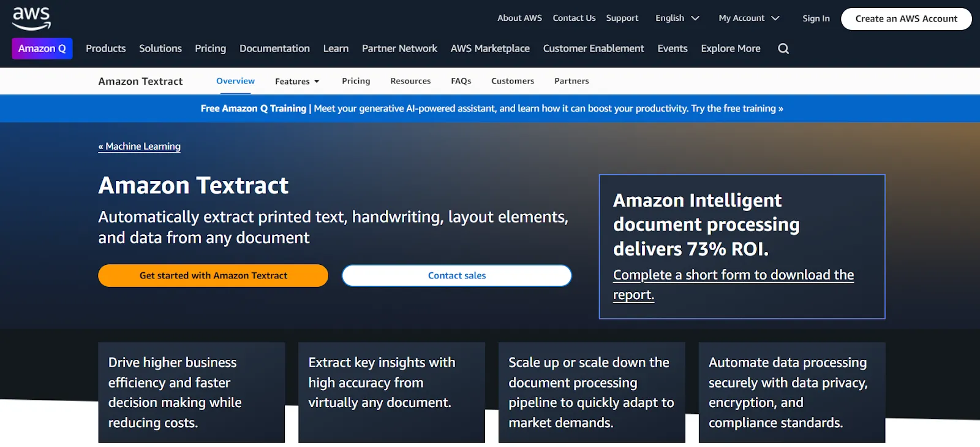Viewport: 980px width, 447px height.
Task: Click the Free Amazon Q Training banner
Action: [492, 109]
